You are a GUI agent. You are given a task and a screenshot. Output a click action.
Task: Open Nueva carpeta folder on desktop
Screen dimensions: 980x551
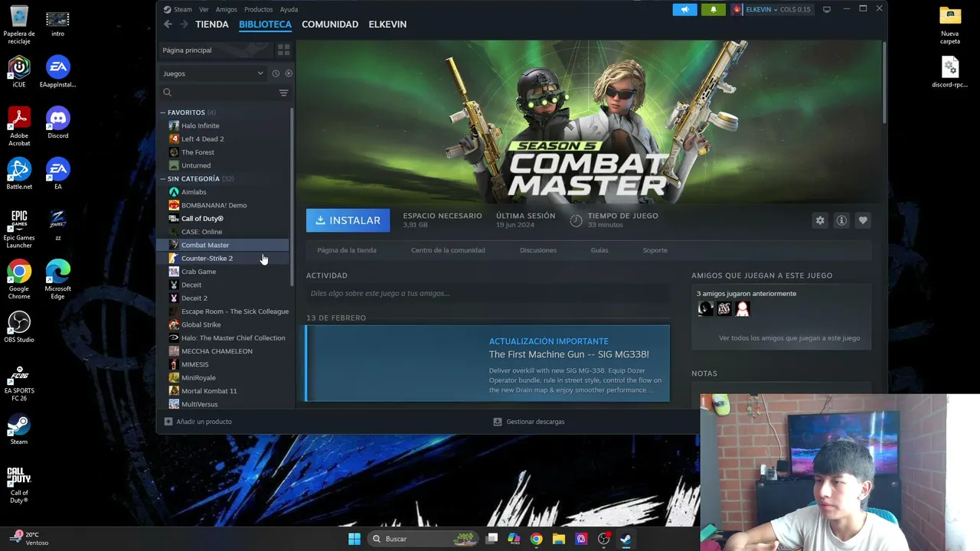tap(950, 25)
